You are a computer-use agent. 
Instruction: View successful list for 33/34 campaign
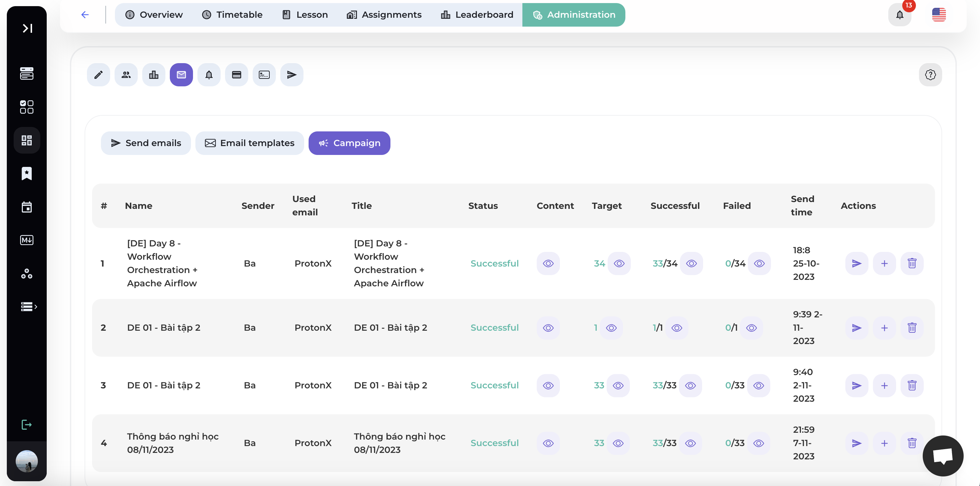[691, 263]
